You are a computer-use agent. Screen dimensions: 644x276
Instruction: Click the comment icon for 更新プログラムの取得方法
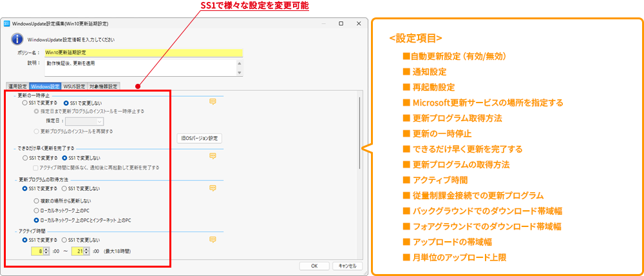coord(213,188)
